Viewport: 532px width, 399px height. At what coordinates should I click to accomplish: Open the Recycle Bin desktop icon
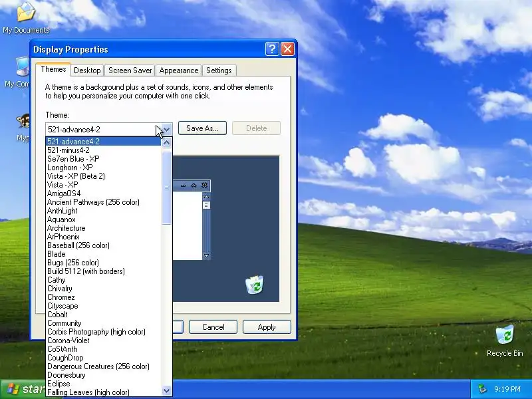pyautogui.click(x=505, y=340)
